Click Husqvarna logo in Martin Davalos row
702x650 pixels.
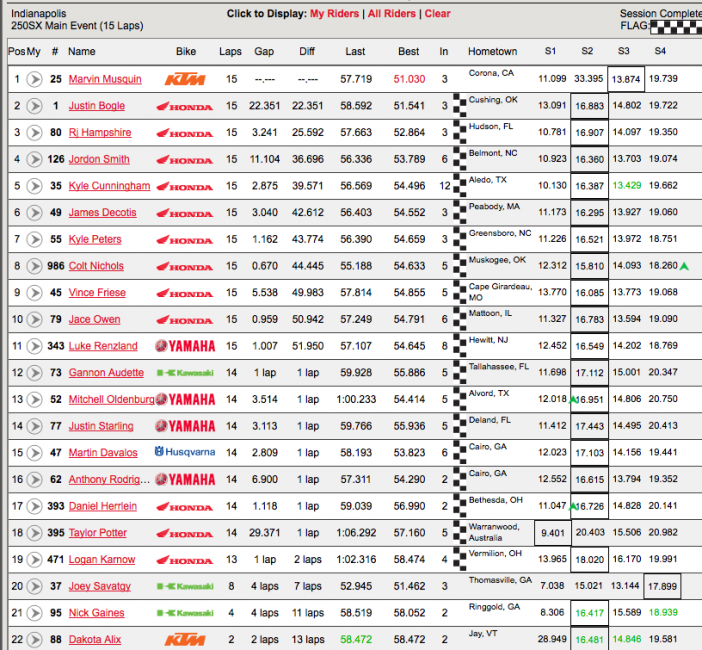point(185,452)
